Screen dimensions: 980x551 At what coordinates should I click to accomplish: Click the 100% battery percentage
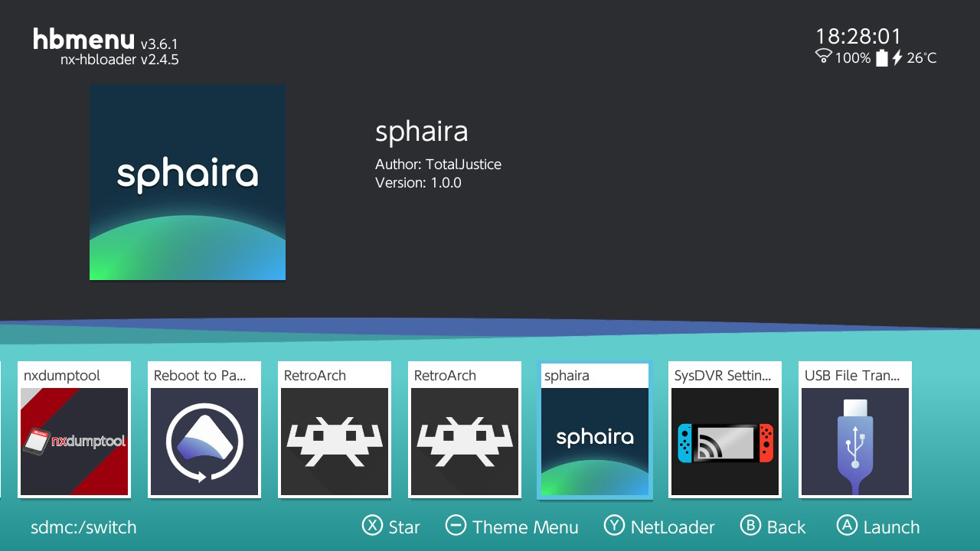853,58
